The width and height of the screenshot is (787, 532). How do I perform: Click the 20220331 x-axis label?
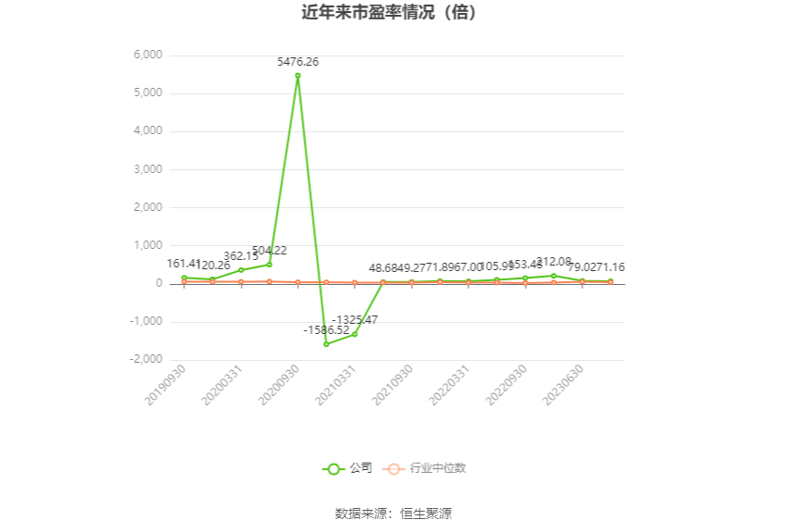point(449,385)
